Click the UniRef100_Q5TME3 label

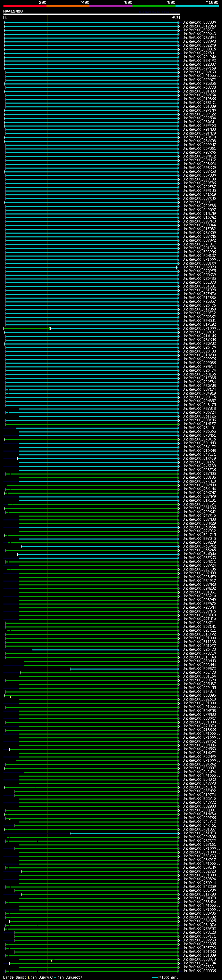tap(199, 833)
